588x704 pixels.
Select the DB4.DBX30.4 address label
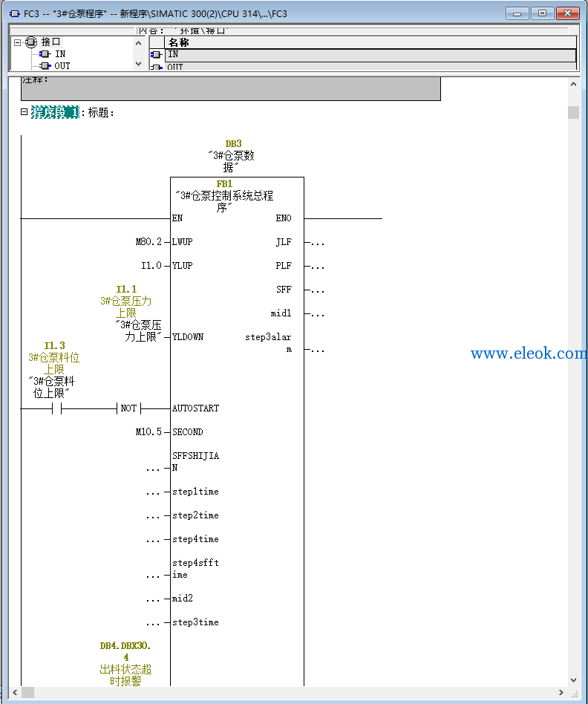coord(125,651)
